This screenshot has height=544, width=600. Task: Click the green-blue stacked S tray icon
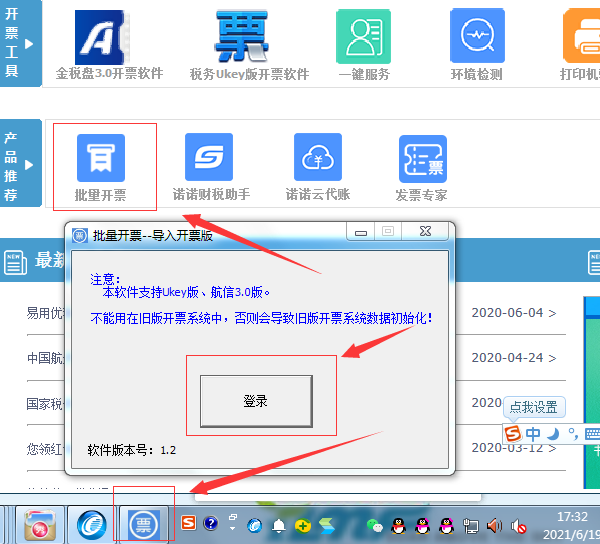pos(326,526)
